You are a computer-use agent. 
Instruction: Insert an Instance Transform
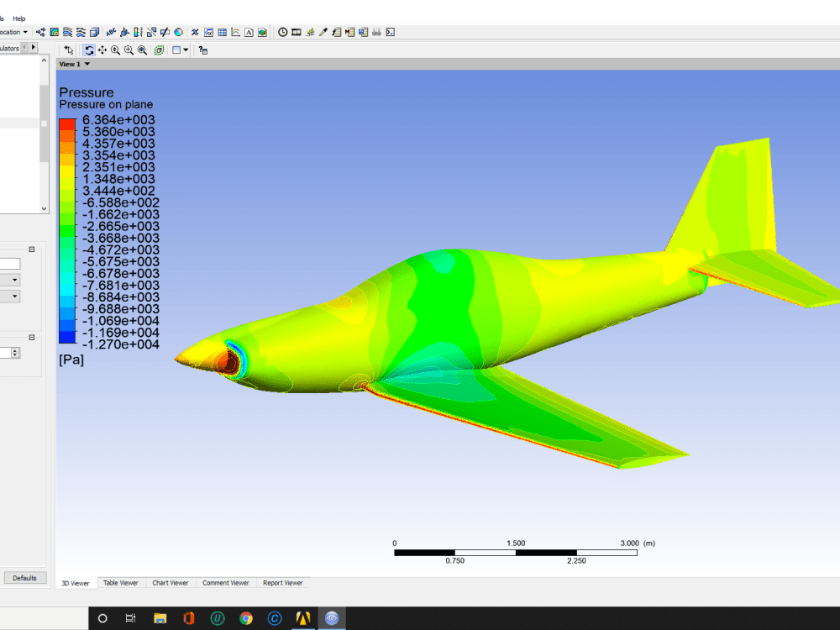pyautogui.click(x=151, y=32)
